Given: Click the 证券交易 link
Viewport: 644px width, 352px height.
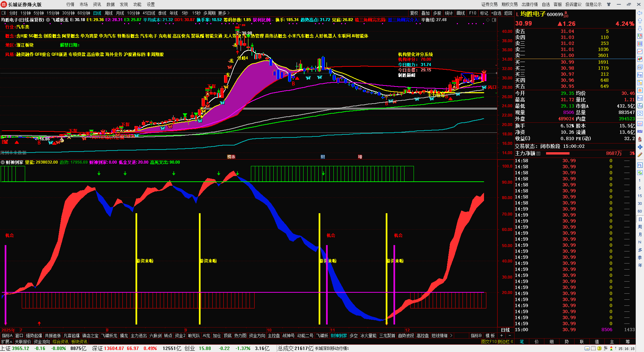Looking at the screenshot, I should [x=490, y=4].
